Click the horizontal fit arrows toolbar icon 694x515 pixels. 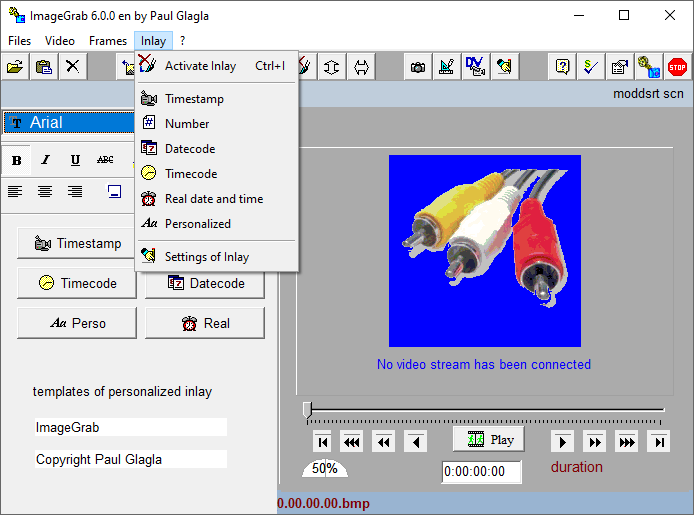[x=361, y=67]
